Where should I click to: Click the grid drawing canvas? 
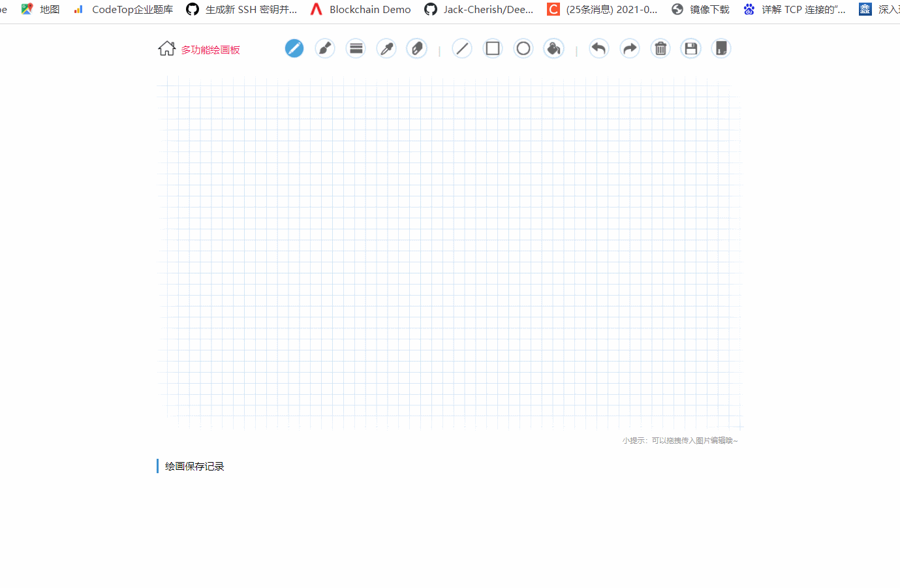[x=450, y=253]
